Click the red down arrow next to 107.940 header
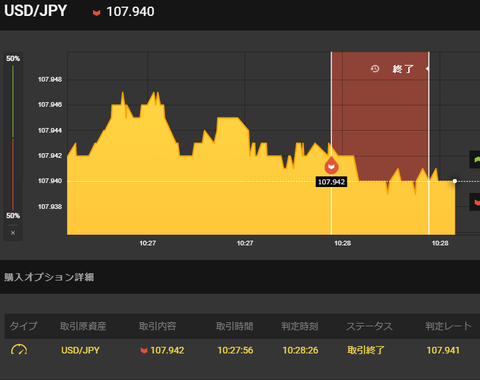 [x=96, y=13]
